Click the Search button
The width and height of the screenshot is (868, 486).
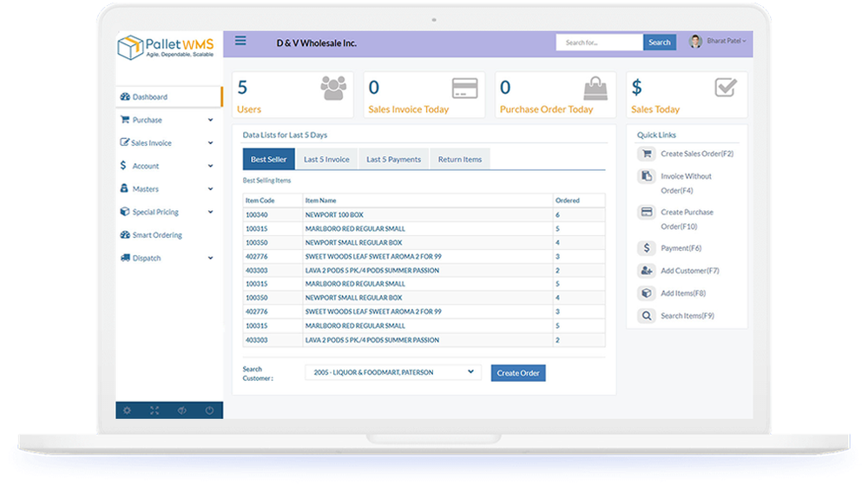660,43
